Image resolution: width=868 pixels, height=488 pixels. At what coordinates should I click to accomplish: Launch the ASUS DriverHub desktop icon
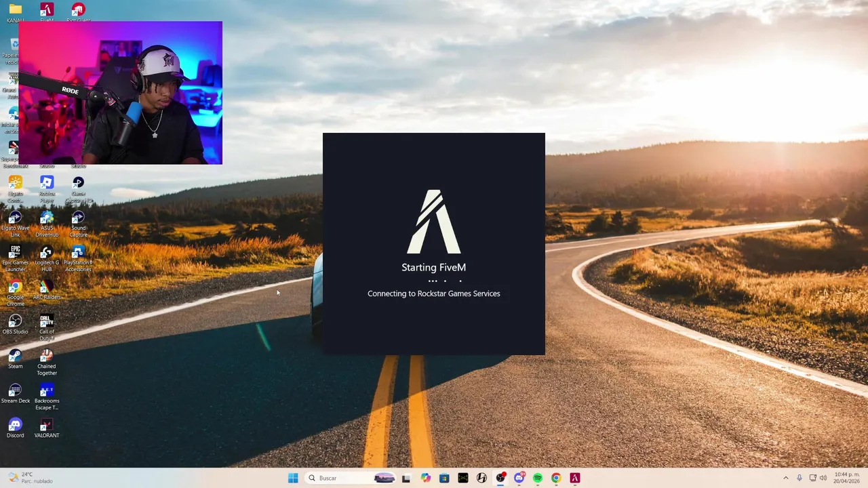[47, 224]
